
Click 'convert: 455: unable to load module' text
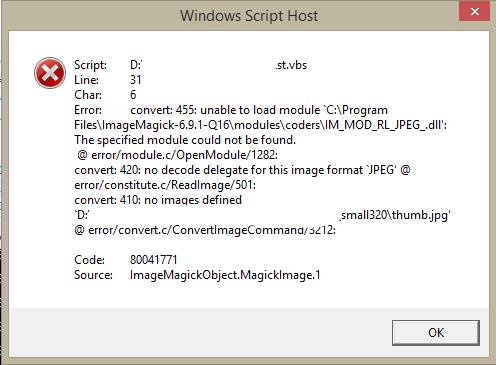(x=225, y=110)
